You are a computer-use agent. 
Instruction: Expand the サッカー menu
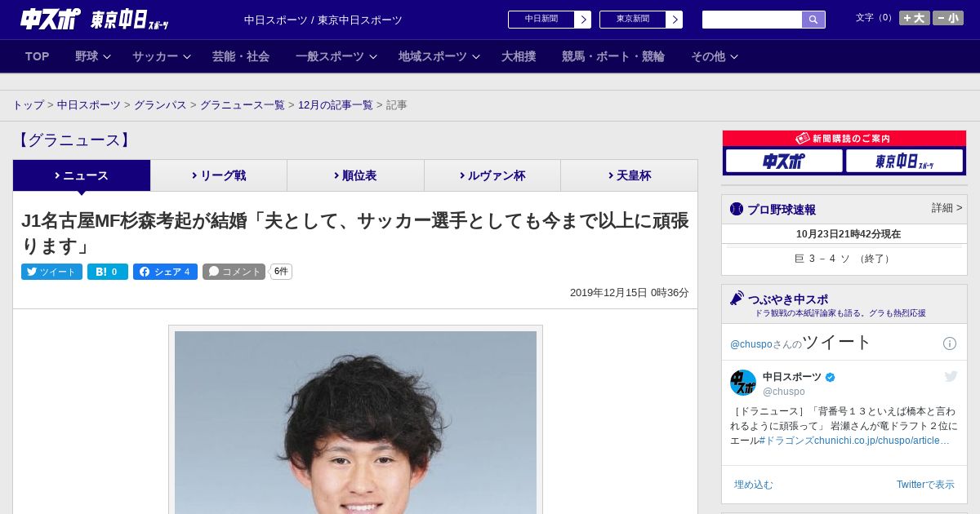tap(161, 56)
